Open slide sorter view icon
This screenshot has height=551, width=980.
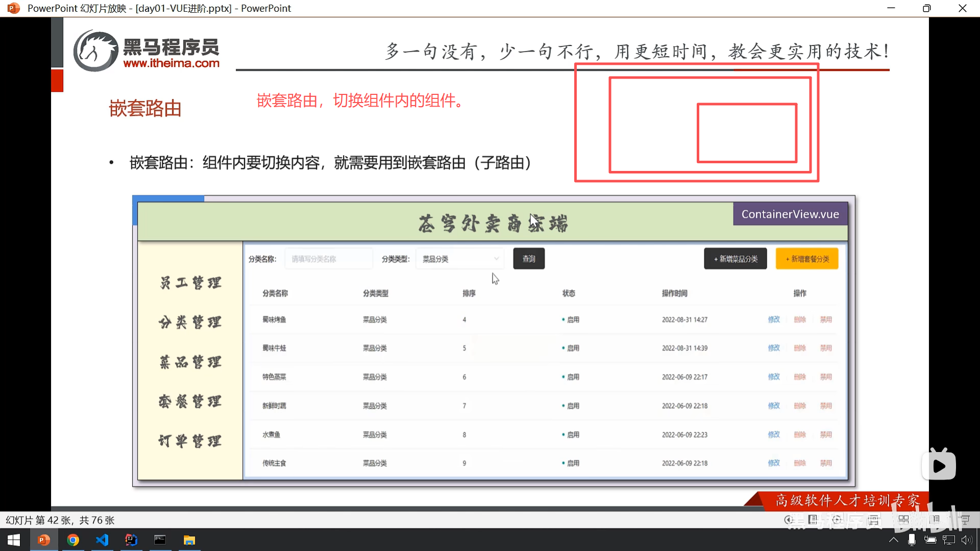click(903, 520)
